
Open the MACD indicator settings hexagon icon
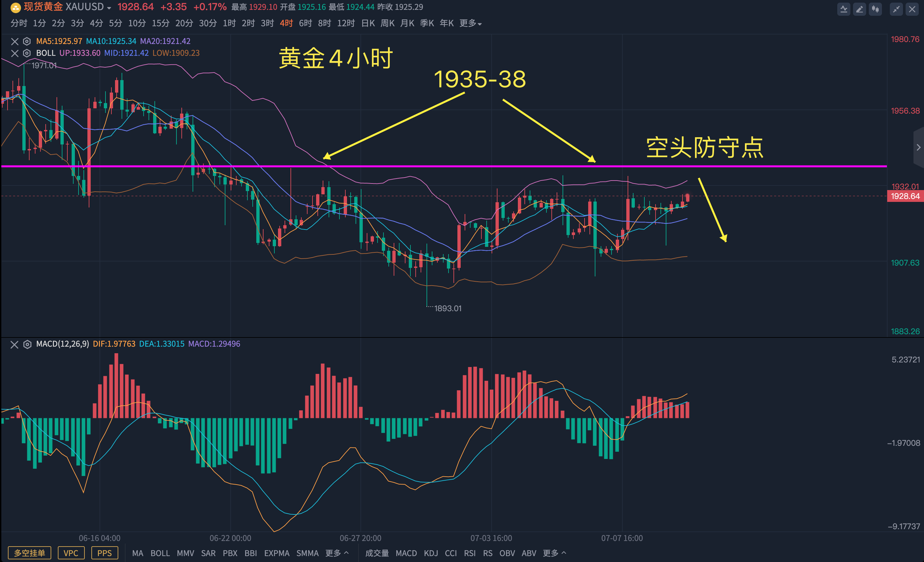(27, 344)
